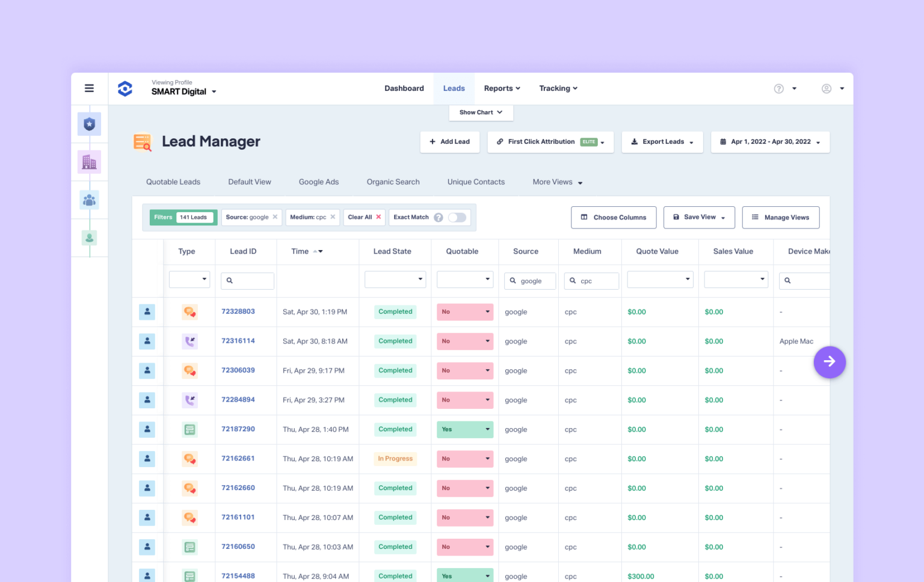Image resolution: width=924 pixels, height=582 pixels.
Task: Select the shield icon in the left sidebar
Action: pyautogui.click(x=89, y=124)
